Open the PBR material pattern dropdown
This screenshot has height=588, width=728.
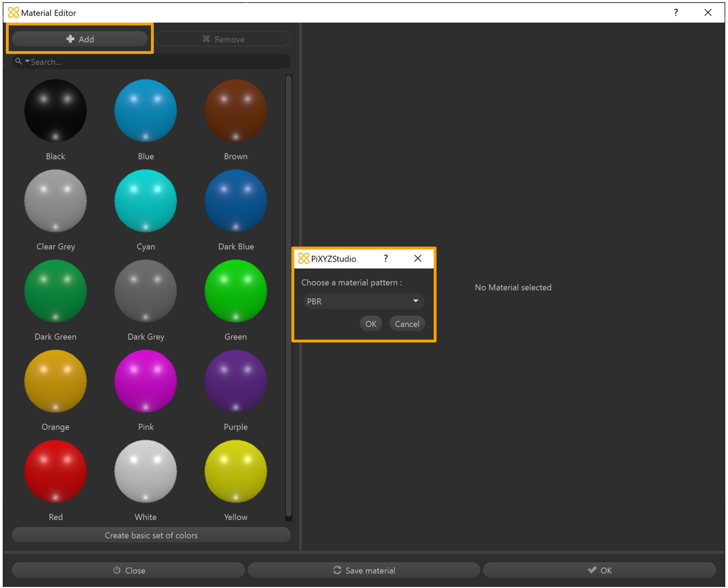[363, 301]
